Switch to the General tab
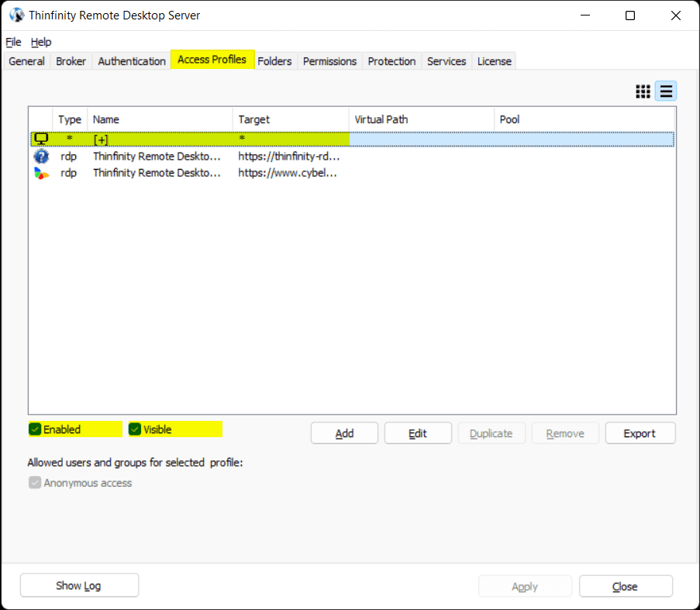The image size is (700, 610). pyautogui.click(x=27, y=61)
